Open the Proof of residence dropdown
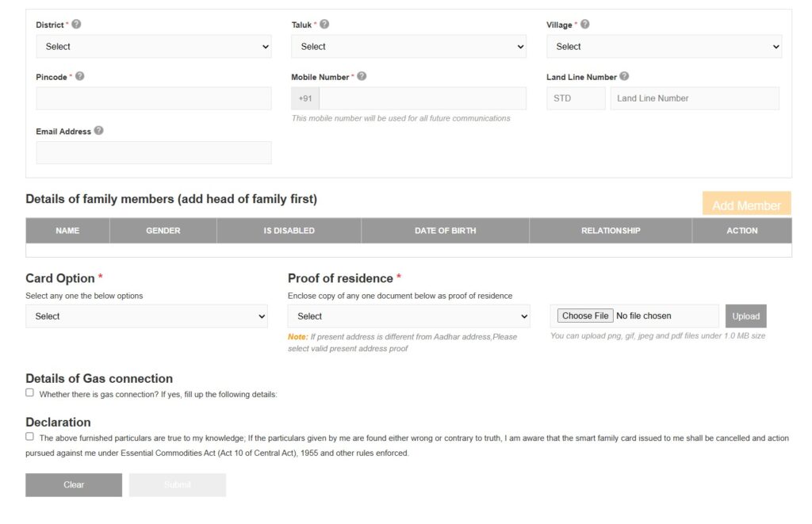Screen dimensions: 812x524 pos(409,316)
